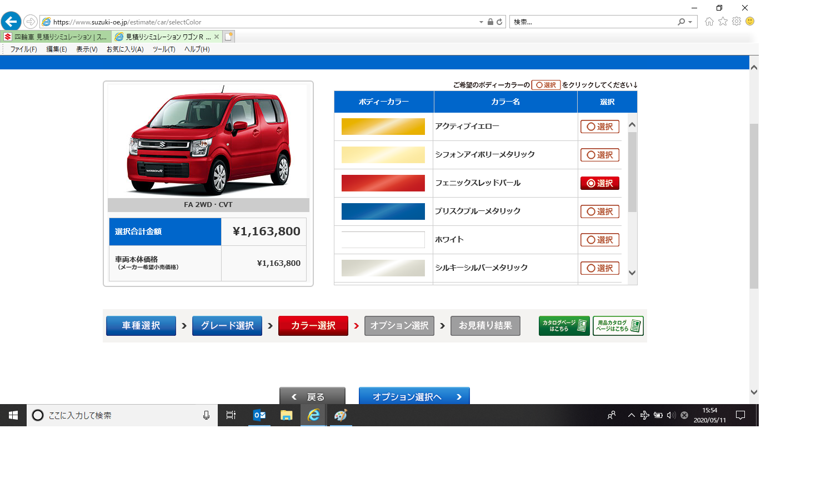Open the favorites star icon
Viewport: 831px width, 504px height.
(723, 22)
